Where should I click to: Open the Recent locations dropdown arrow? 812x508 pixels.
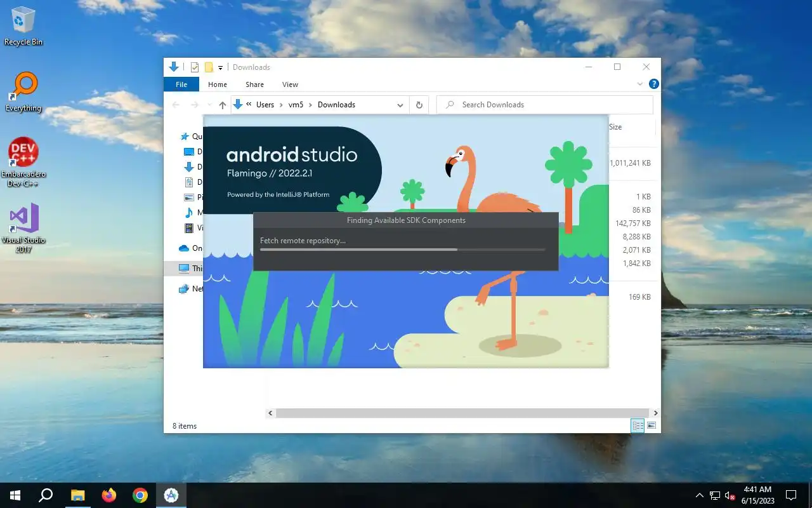click(209, 105)
